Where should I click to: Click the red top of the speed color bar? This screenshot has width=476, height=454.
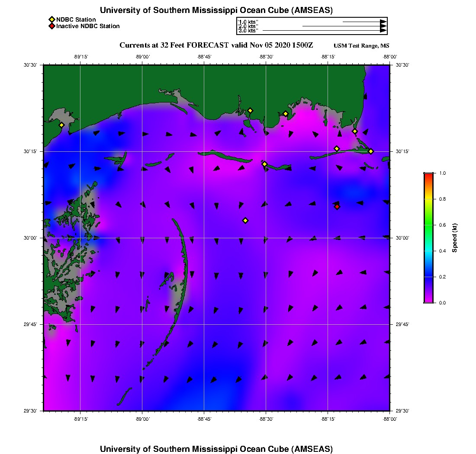pos(428,175)
